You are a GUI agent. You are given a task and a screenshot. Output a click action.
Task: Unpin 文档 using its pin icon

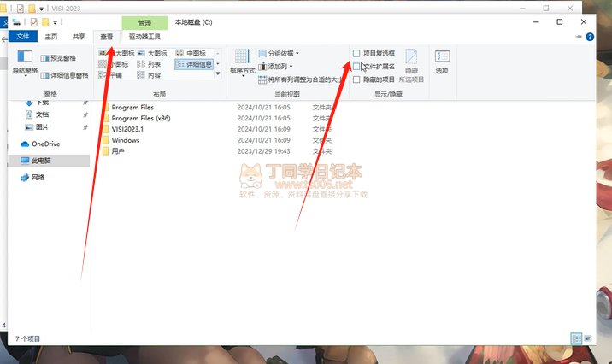click(x=85, y=114)
